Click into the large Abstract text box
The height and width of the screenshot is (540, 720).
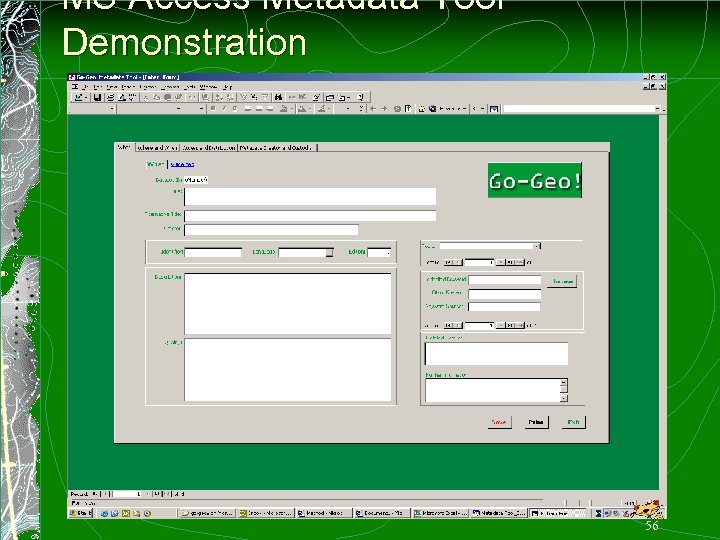pos(288,370)
